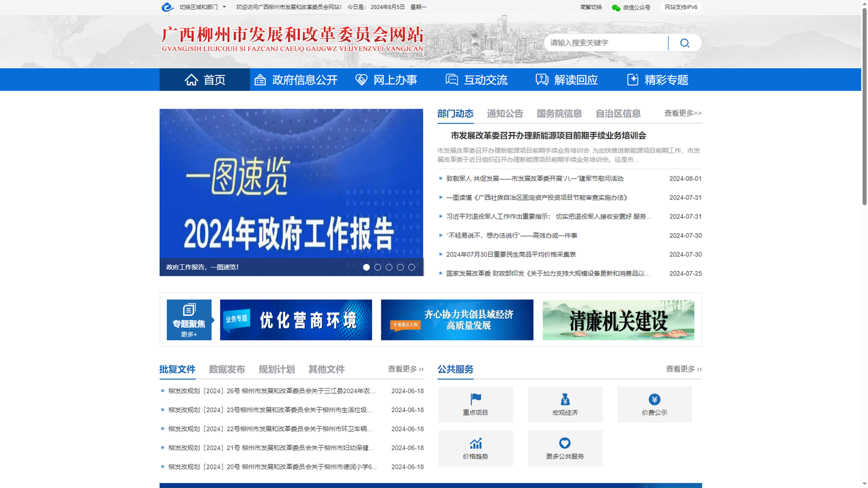Open 清廉机关建设 banner
Viewport: 868px width, 488px height.
point(618,320)
